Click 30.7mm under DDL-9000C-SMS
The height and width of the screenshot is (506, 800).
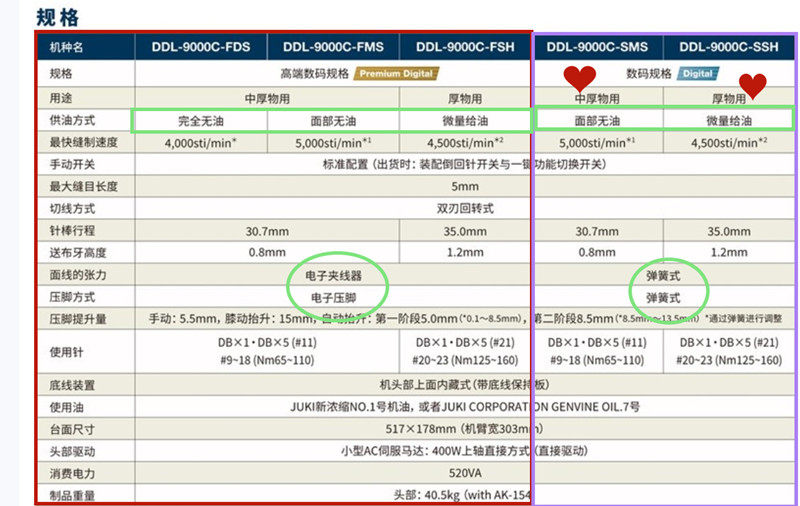597,231
